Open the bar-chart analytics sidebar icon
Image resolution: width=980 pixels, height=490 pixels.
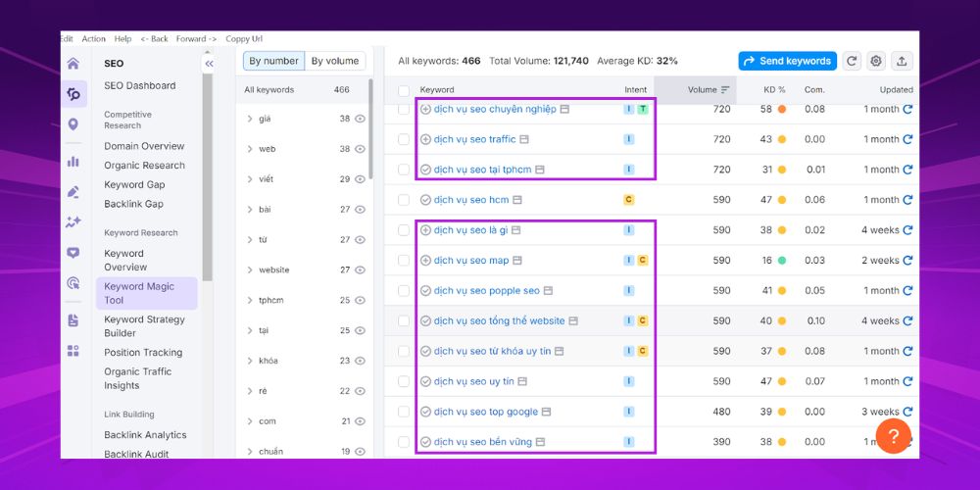point(73,162)
